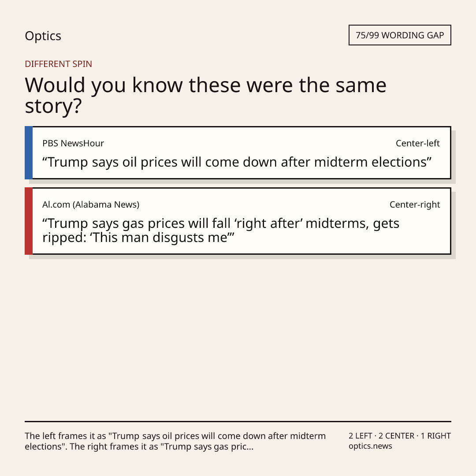
Task: Click the Center-left bias label
Action: point(417,143)
